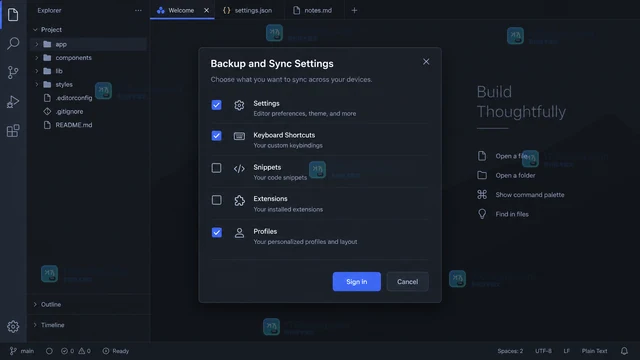The image size is (640, 360).
Task: Open the Search icon in activity bar
Action: (x=13, y=43)
